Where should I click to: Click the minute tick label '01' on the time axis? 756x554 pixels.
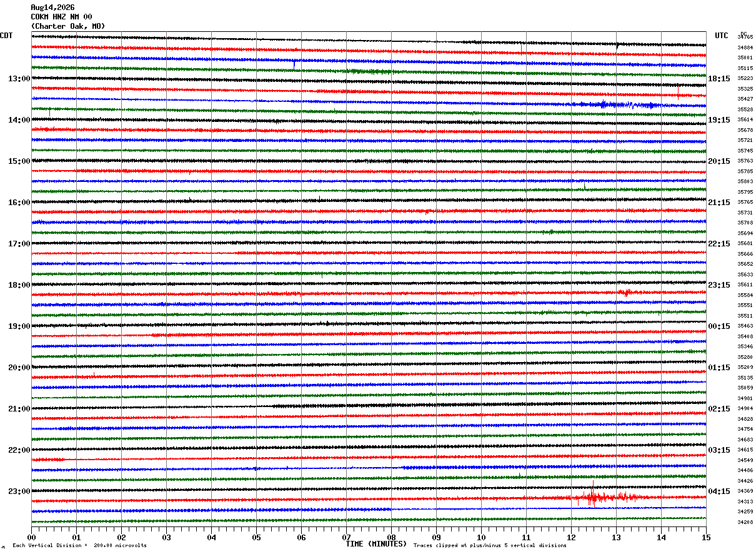point(76,537)
